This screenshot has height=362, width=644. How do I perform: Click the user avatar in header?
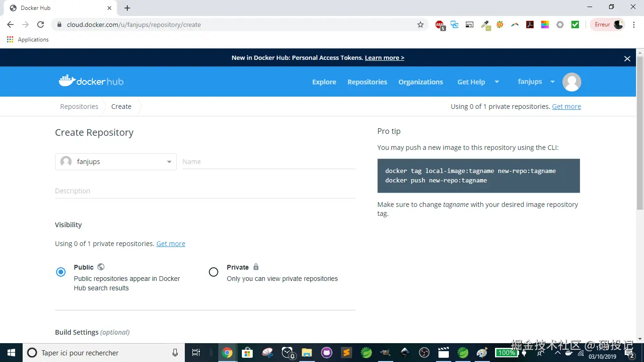click(572, 82)
